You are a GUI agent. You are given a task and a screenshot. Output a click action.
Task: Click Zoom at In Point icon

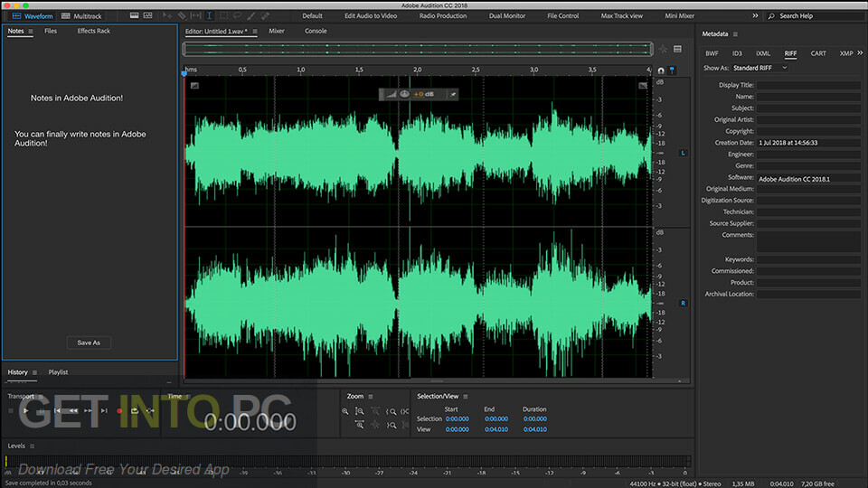[391, 412]
